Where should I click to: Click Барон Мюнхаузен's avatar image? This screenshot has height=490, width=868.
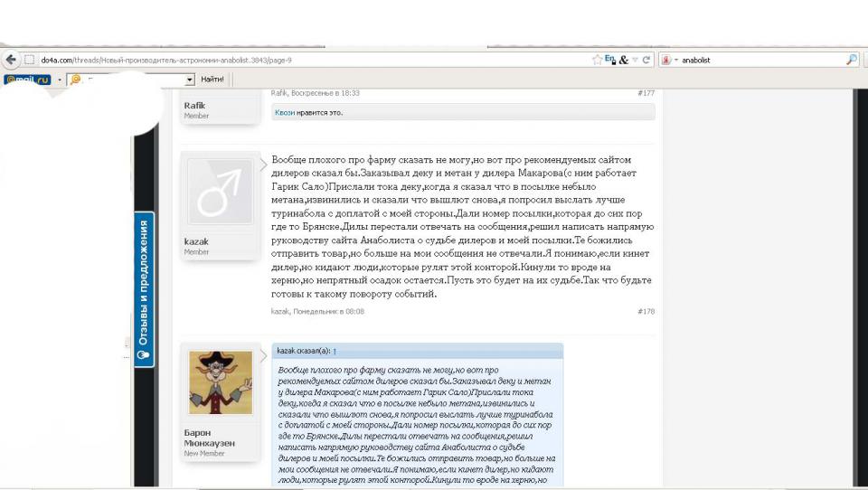pos(221,382)
